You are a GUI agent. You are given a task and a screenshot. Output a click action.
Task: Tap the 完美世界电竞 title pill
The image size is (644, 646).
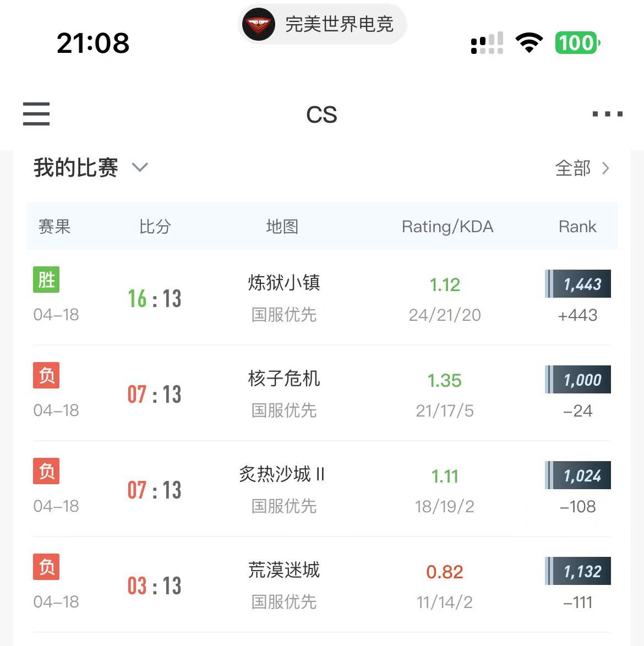339,25
